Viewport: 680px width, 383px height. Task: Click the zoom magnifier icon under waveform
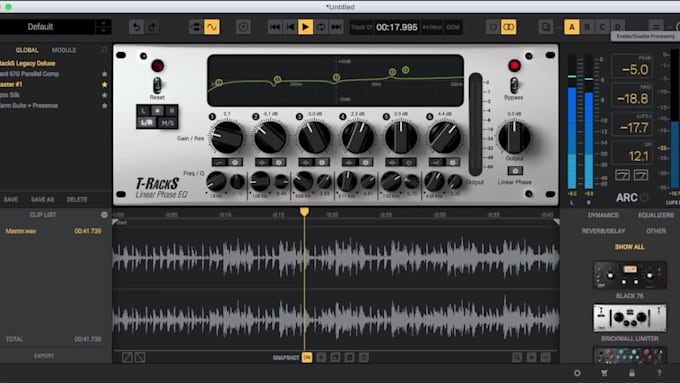tap(517, 357)
